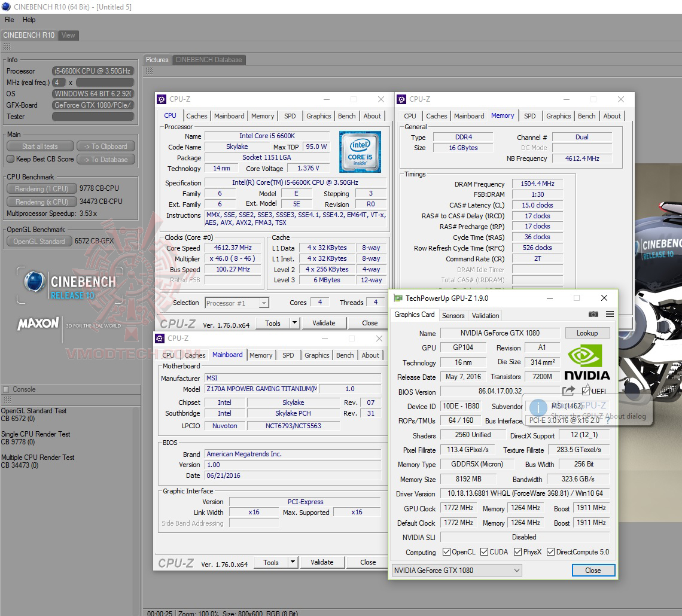
Task: Open the File menu in Cinebench
Action: [8, 20]
